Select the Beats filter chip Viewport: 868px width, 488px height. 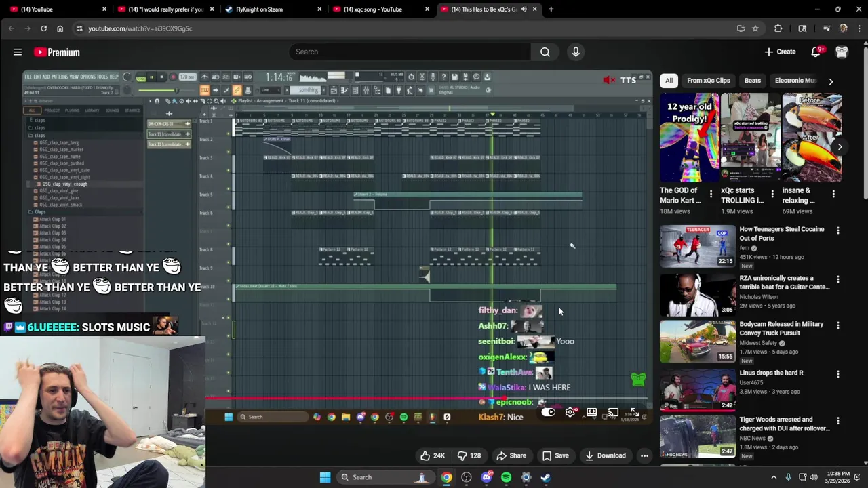(x=752, y=81)
